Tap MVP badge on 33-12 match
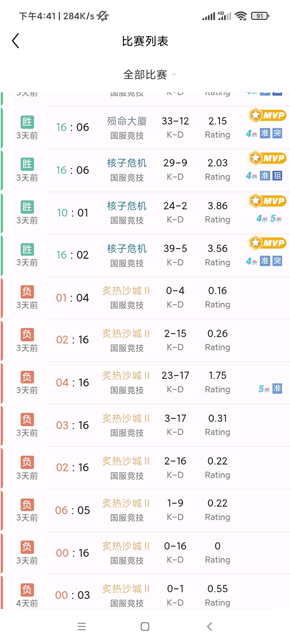The image size is (290, 644). coord(267,115)
